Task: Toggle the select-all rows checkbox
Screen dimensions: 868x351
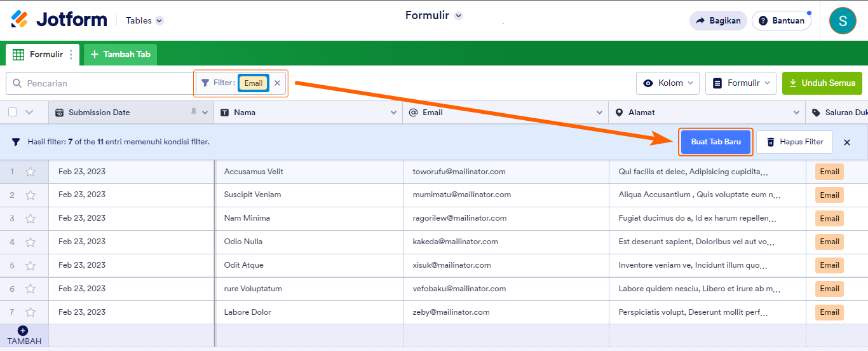Action: click(13, 112)
